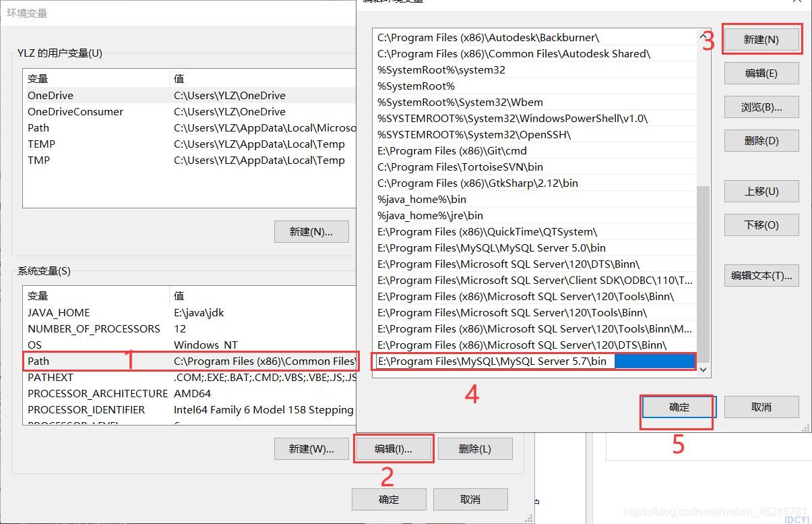Click the 编辑(E) button in the path editor
812x524 pixels.
pos(761,74)
